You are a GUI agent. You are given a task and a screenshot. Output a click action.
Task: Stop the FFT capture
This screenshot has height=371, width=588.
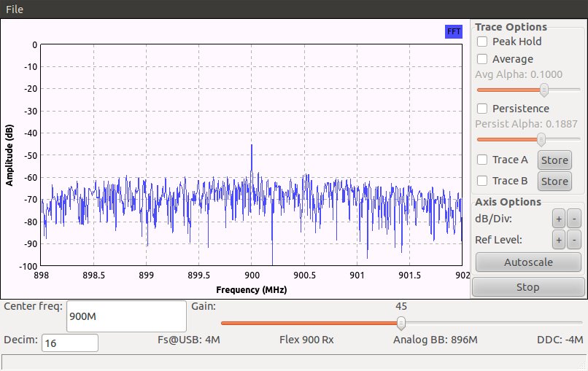(527, 287)
